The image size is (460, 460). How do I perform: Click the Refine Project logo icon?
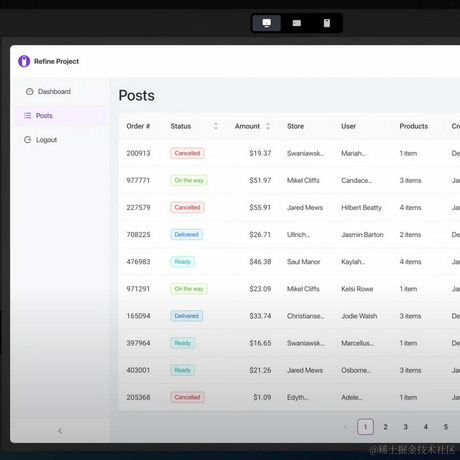click(x=24, y=61)
